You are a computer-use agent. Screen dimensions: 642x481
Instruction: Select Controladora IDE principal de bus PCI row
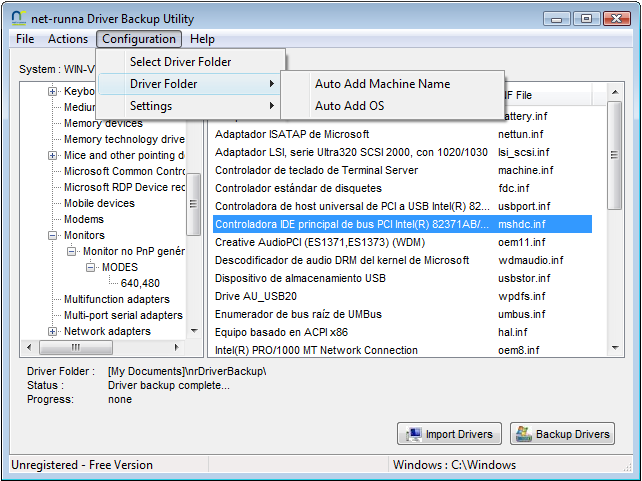coord(402,224)
